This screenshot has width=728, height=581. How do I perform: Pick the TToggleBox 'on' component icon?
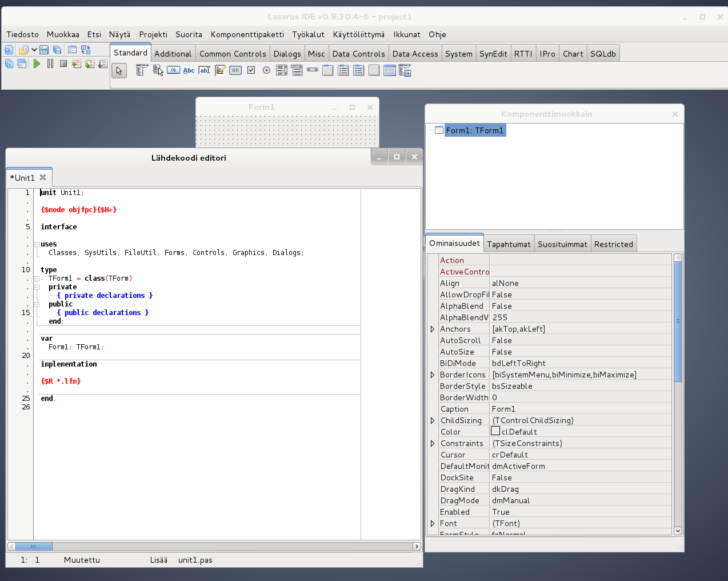tap(235, 70)
